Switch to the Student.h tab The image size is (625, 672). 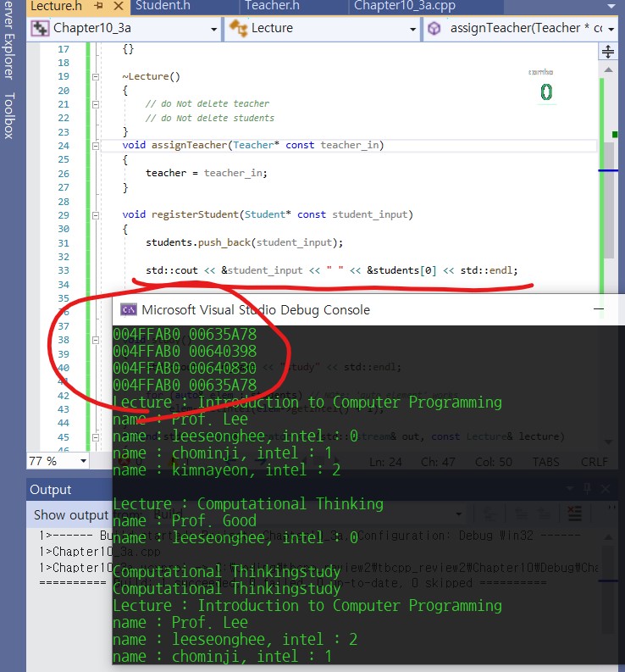click(x=163, y=6)
